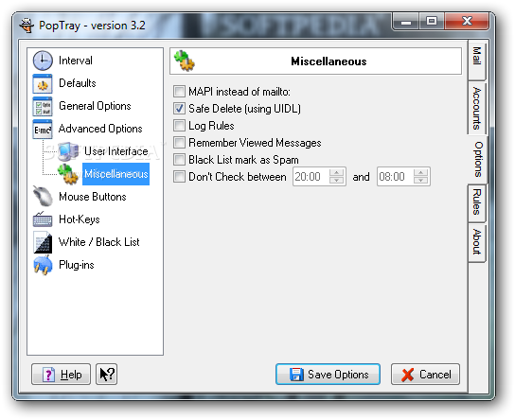The height and width of the screenshot is (420, 515).
Task: Click the Miscellaneous gears icon in tree
Action: (x=68, y=174)
